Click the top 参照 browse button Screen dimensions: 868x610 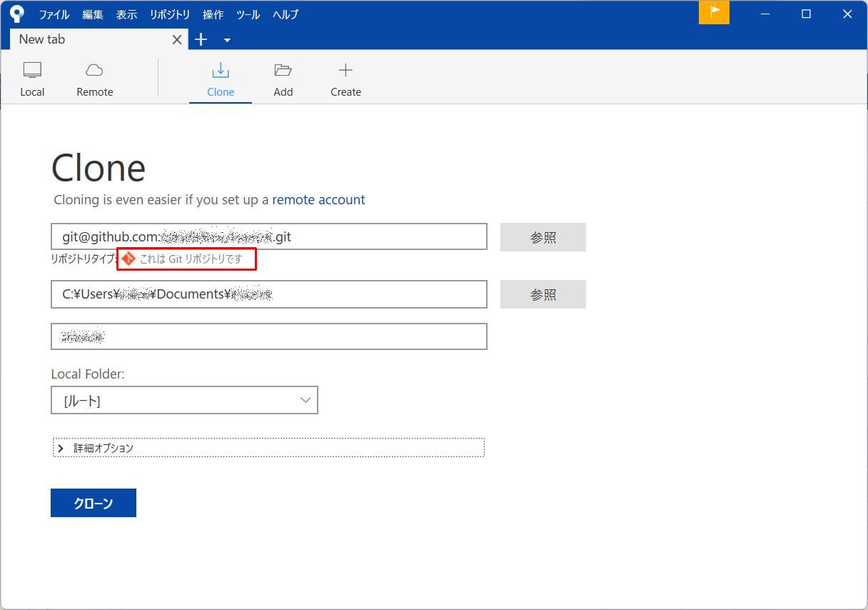tap(542, 236)
